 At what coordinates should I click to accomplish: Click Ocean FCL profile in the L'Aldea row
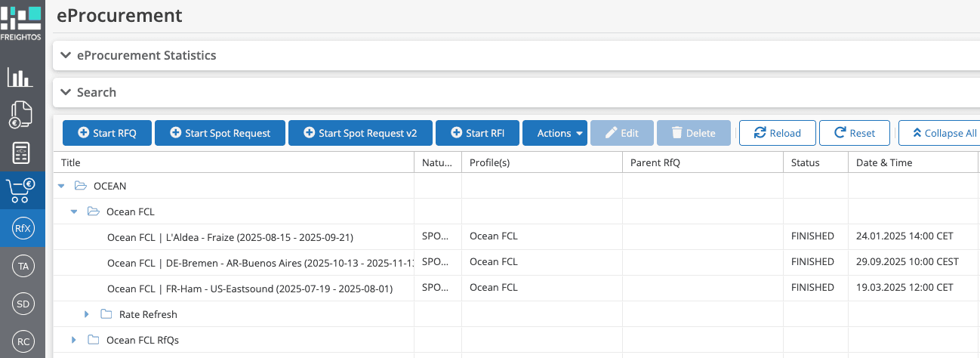[x=494, y=236]
